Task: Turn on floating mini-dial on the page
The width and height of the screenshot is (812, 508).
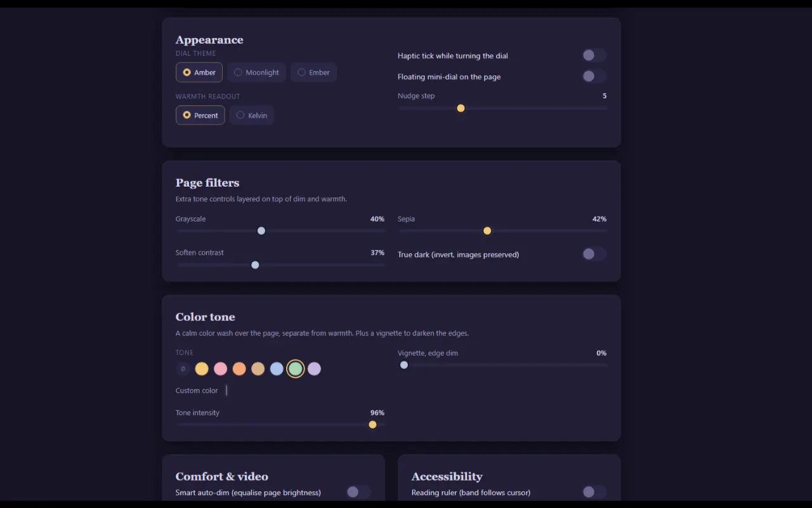Action: pyautogui.click(x=594, y=76)
